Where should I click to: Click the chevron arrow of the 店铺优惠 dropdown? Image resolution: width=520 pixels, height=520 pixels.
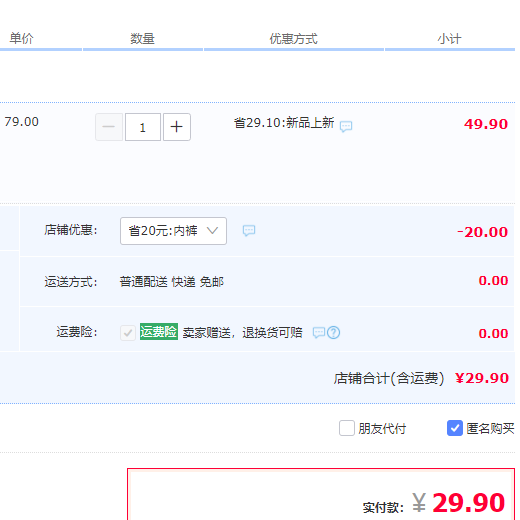point(212,230)
